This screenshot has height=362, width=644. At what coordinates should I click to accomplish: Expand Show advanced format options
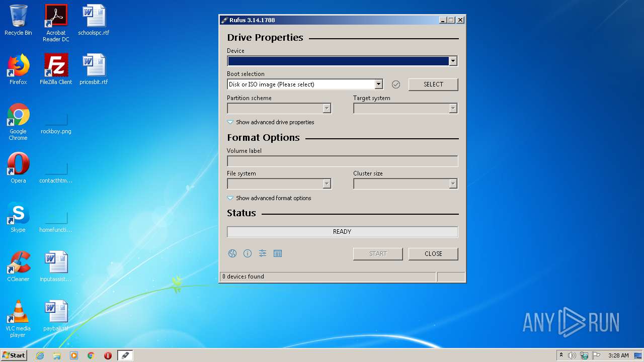click(x=269, y=198)
